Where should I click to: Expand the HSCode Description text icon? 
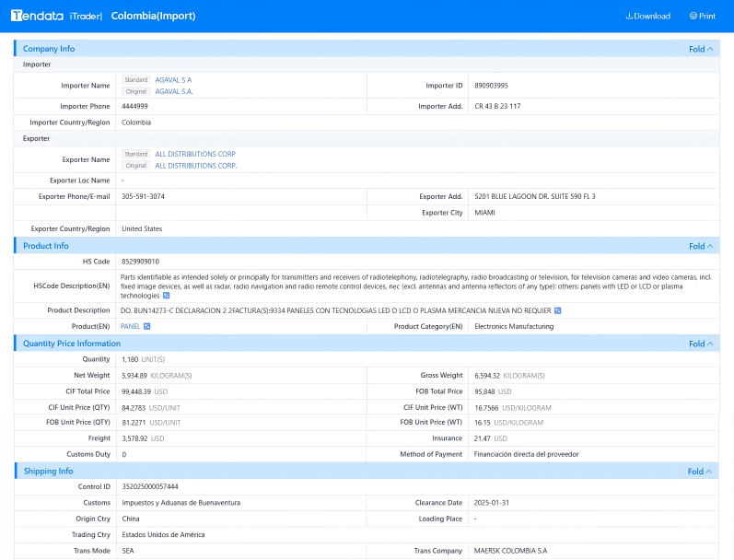[166, 296]
